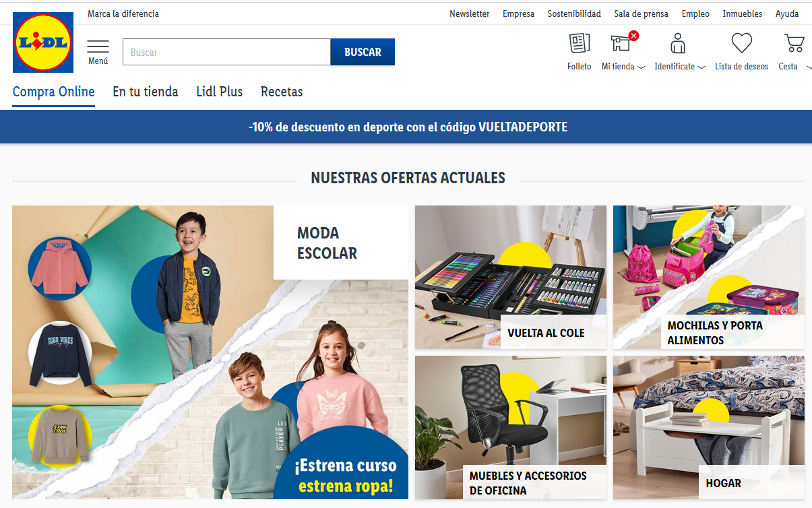Click the Identifícate person icon
812x508 pixels.
[x=678, y=44]
